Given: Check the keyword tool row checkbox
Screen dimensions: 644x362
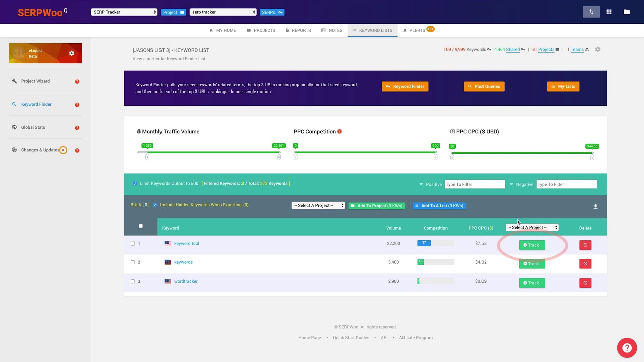Looking at the screenshot, I should (133, 244).
